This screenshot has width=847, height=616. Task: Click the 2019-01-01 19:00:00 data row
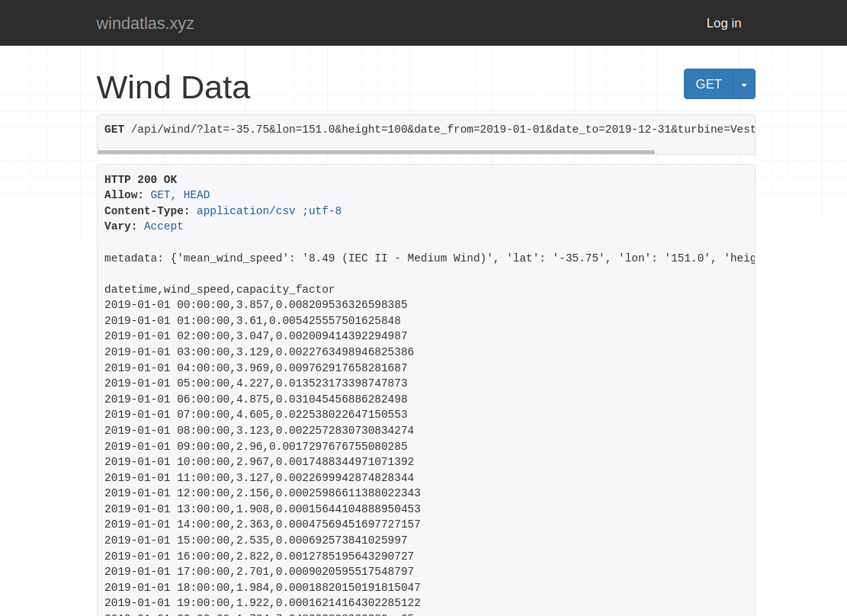click(262, 603)
